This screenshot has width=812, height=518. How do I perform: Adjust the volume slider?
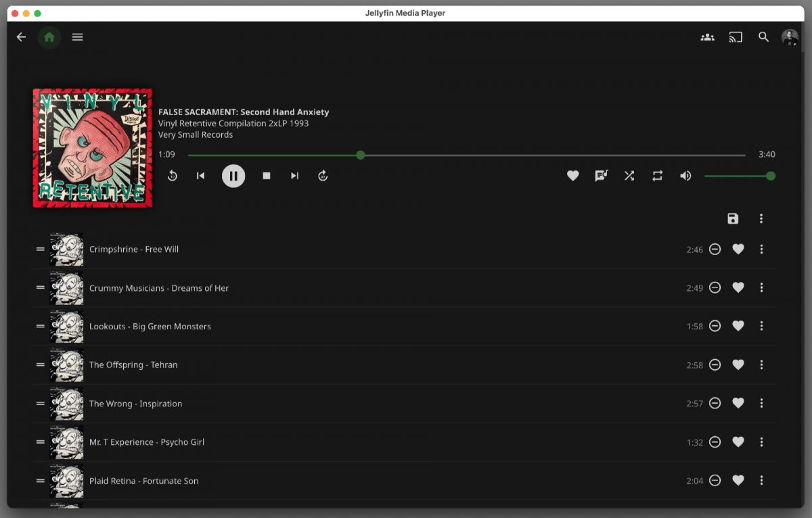click(x=739, y=176)
